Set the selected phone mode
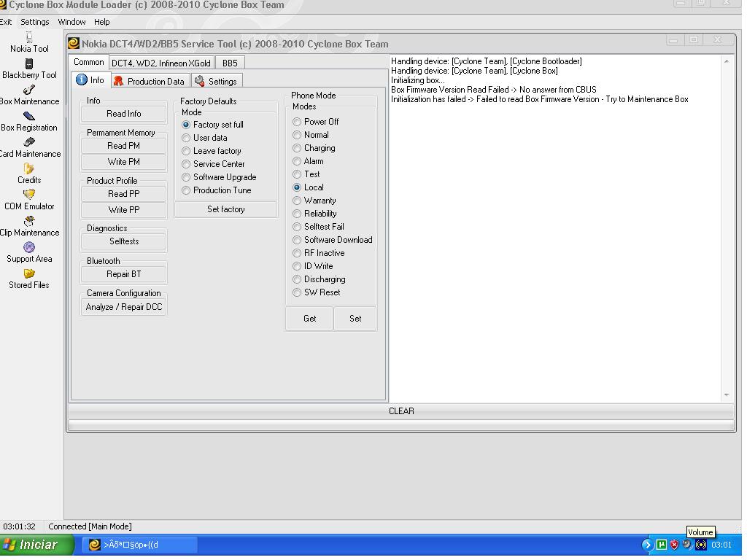Screen dimensions: 747x560 [355, 319]
